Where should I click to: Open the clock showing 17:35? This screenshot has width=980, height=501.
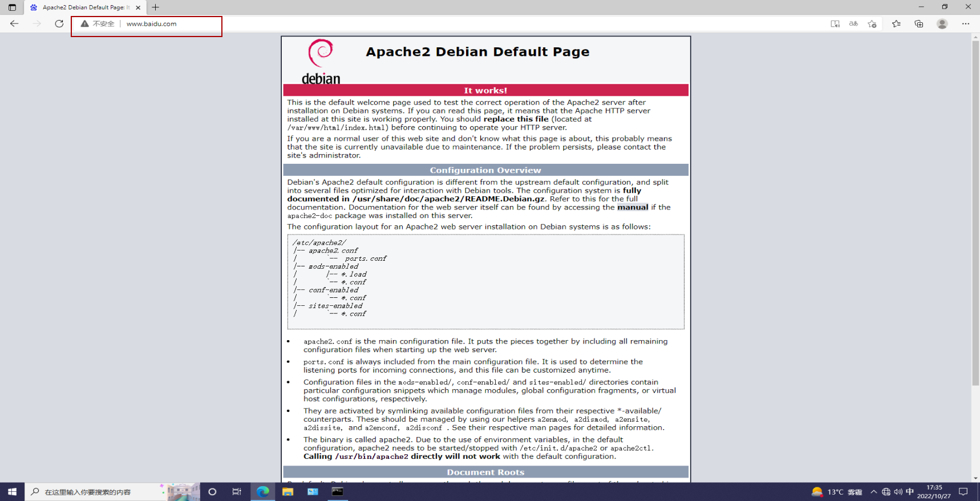[934, 492]
